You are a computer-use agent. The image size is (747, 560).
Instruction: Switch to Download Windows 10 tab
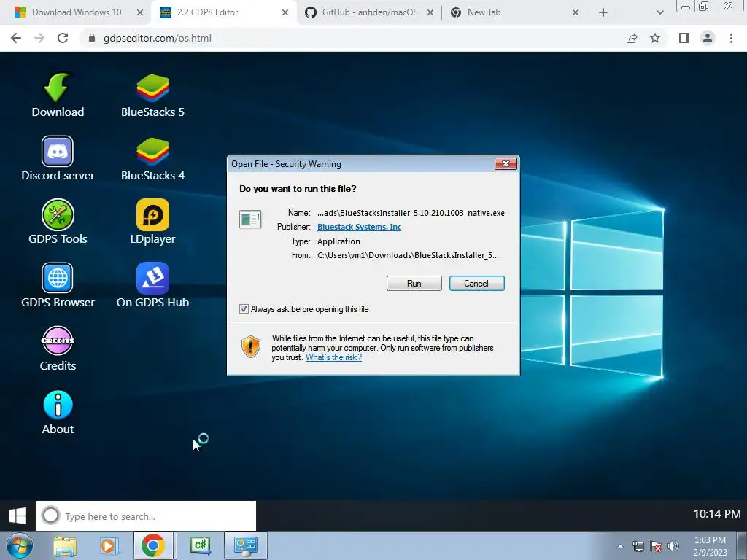[76, 12]
